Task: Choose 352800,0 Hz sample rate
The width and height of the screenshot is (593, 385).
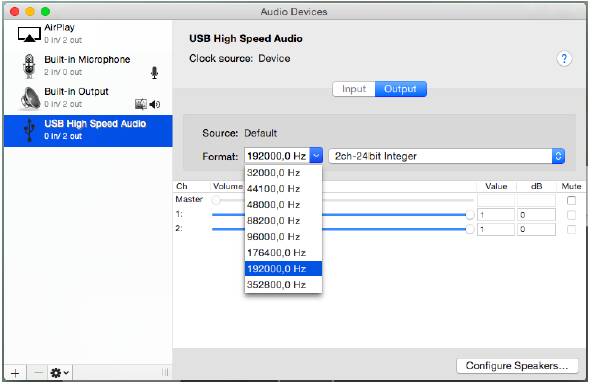Action: pyautogui.click(x=283, y=285)
